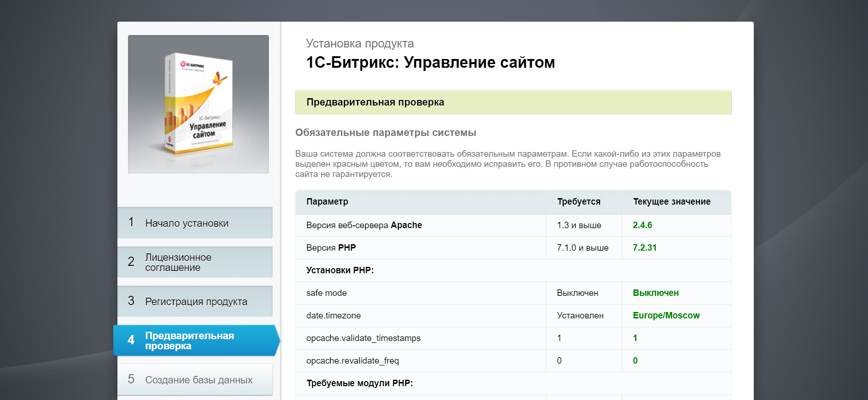The height and width of the screenshot is (400, 868).
Task: Click the Версия веб-сервера Apache row label
Action: coord(364,225)
